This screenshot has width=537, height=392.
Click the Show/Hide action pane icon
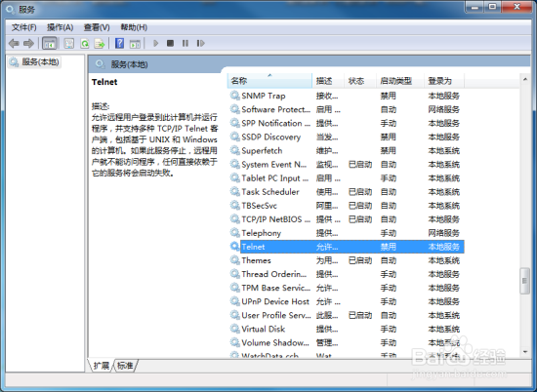(135, 44)
